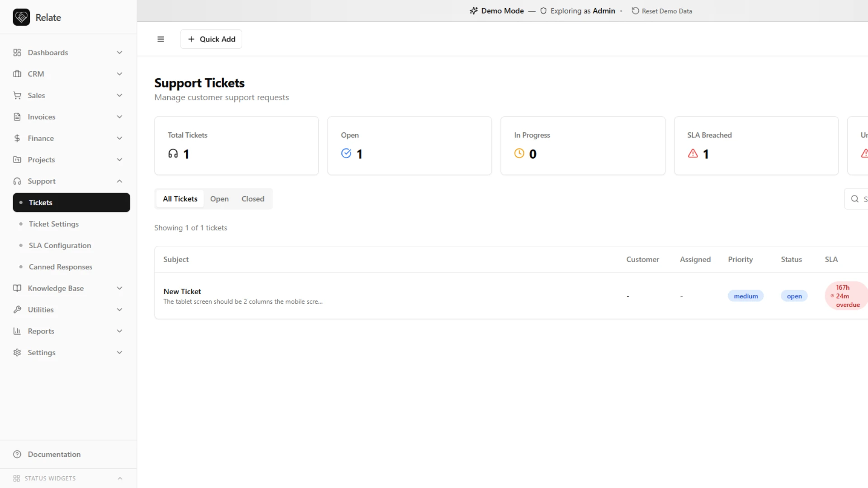
Task: Click the blue check icon in Open card
Action: 346,154
